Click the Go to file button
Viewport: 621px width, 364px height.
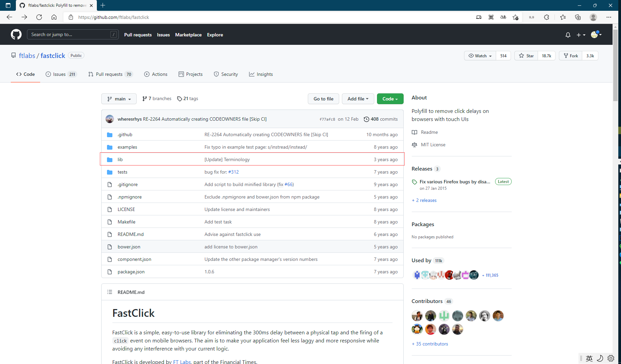(x=323, y=98)
